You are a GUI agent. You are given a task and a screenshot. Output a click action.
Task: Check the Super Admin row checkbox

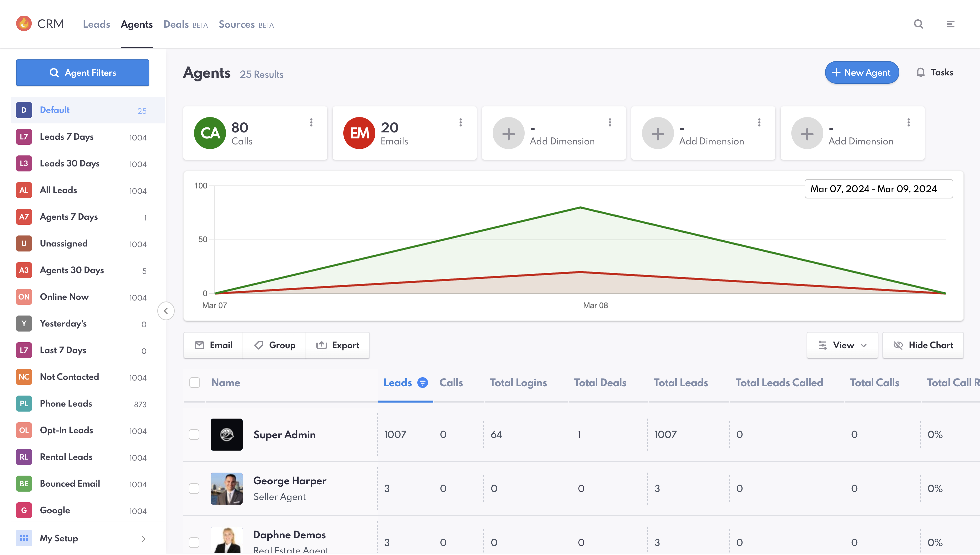(x=194, y=435)
